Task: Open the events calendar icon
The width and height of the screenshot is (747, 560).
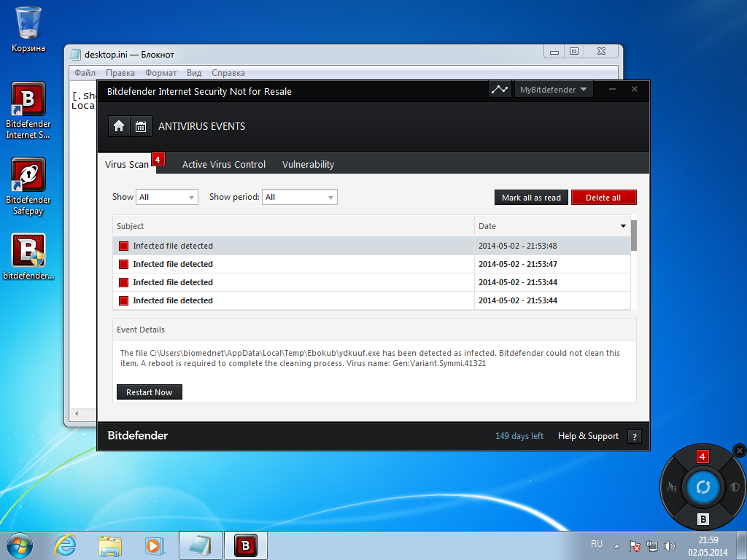Action: [x=141, y=126]
